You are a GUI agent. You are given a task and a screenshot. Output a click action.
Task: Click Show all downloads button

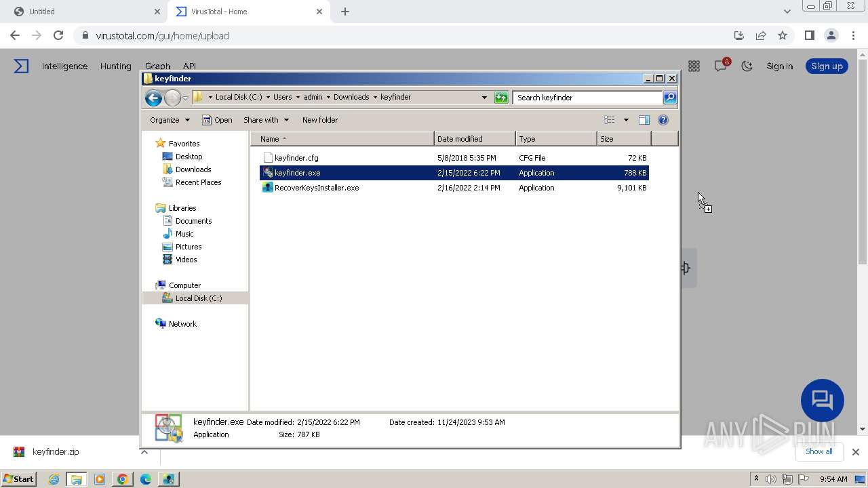818,452
